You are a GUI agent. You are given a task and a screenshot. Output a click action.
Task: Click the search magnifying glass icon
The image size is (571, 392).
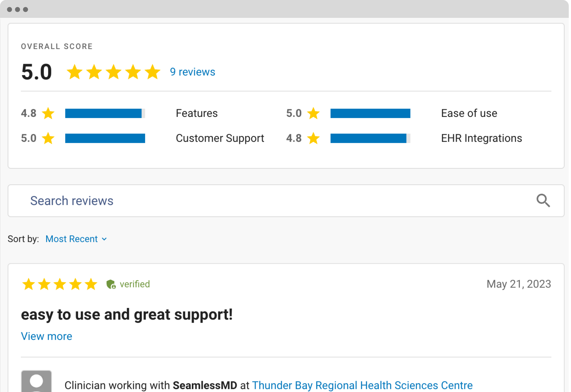(x=543, y=200)
